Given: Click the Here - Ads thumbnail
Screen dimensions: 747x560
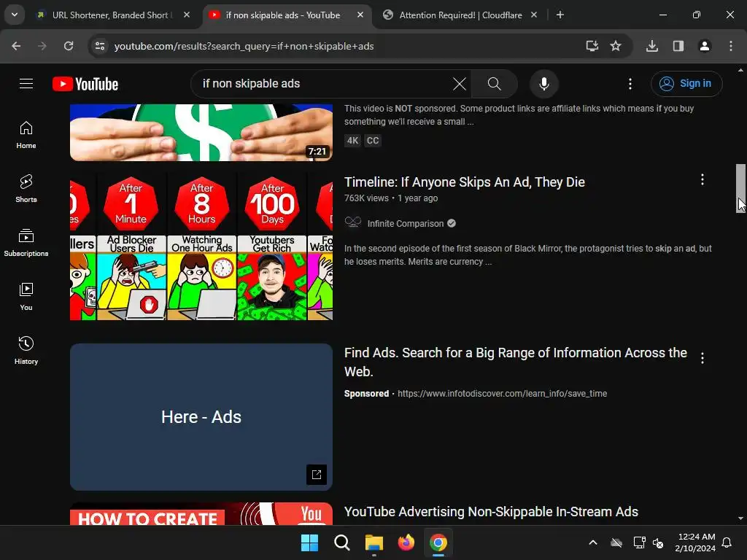Looking at the screenshot, I should point(201,416).
